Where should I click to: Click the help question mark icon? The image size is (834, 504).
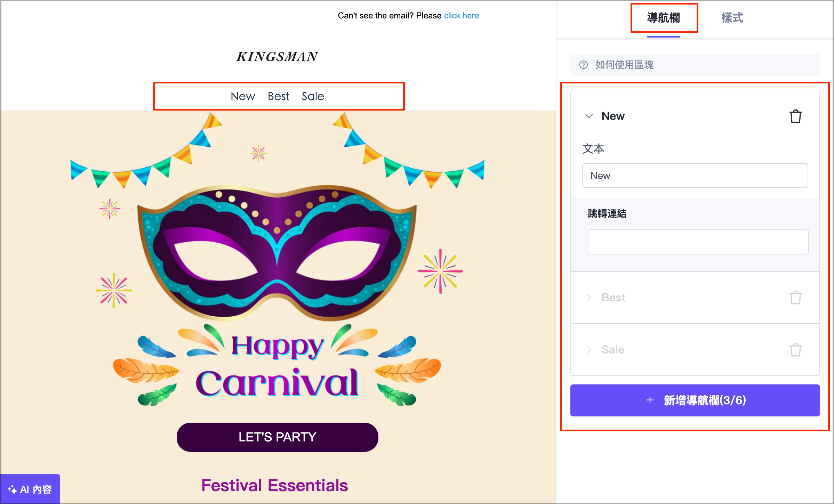pyautogui.click(x=583, y=65)
